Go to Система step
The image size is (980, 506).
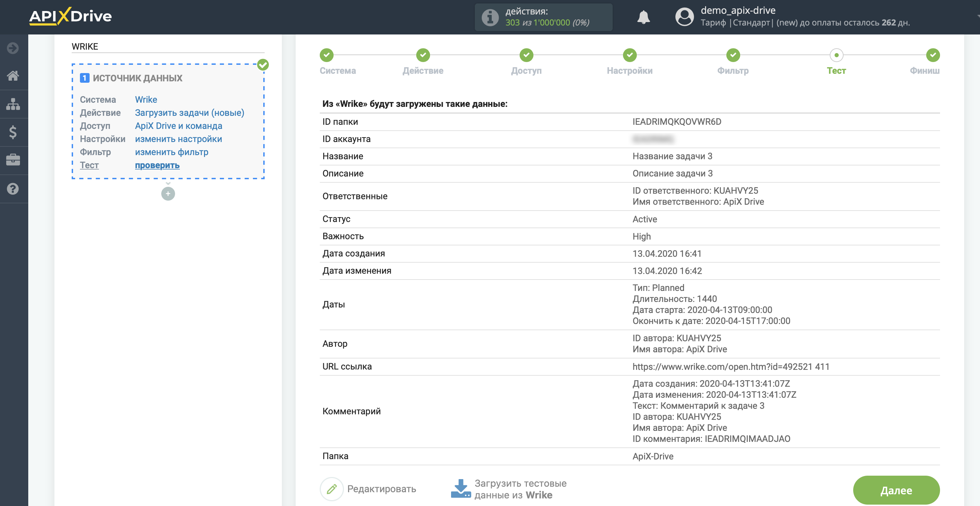337,62
